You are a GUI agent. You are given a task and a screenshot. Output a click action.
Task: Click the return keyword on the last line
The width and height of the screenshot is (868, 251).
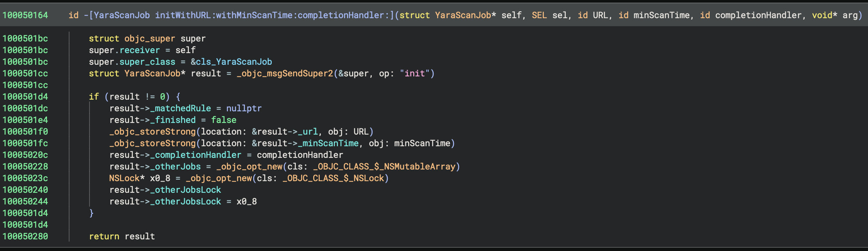coord(104,236)
